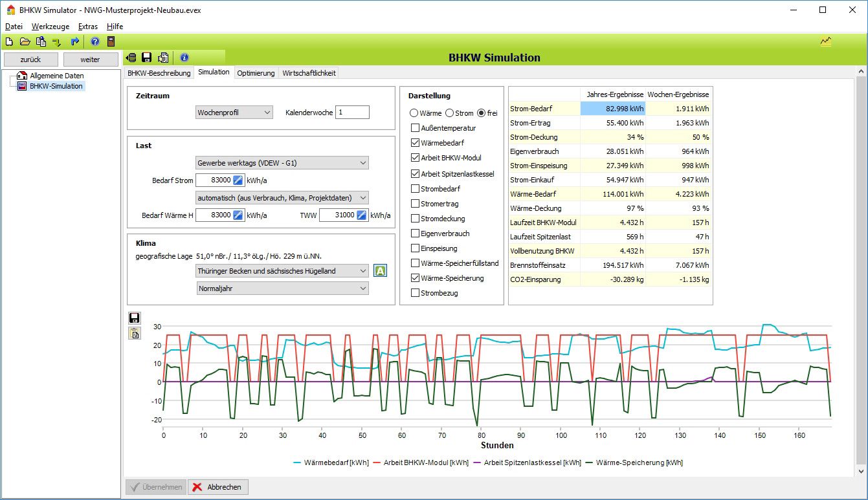Click the weiter button
This screenshot has height=500, width=868.
coord(91,60)
